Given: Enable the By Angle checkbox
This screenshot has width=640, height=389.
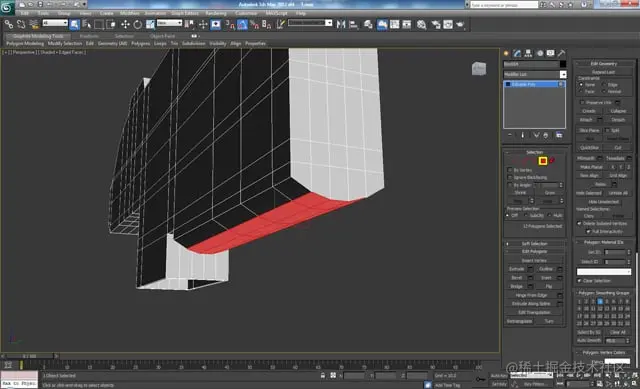Looking at the screenshot, I should pos(510,185).
